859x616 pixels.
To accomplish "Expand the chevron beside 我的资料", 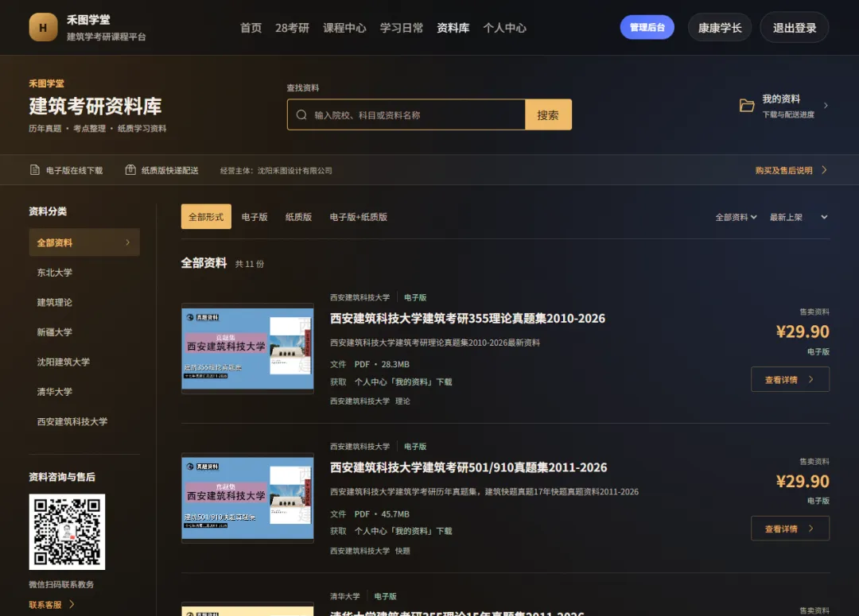I will 826,106.
